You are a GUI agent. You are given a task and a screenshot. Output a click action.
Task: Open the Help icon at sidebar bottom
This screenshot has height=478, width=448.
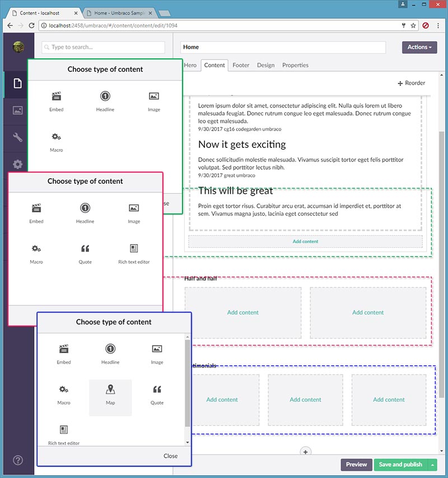coord(18,460)
